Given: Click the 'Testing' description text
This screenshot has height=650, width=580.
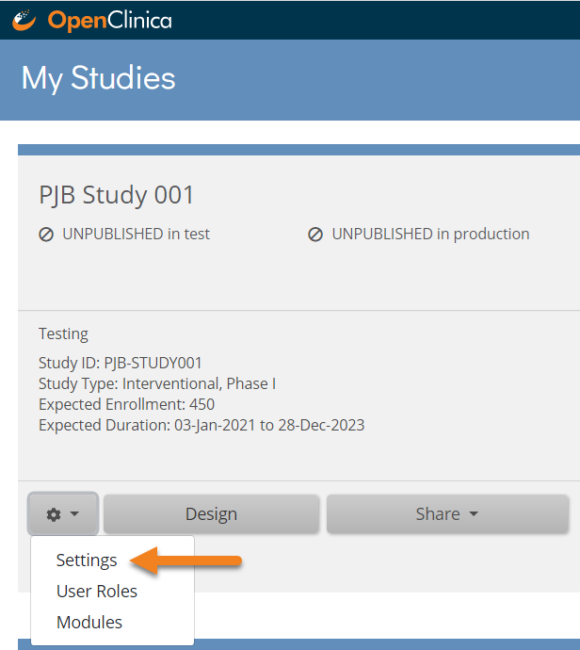Looking at the screenshot, I should click(x=63, y=334).
